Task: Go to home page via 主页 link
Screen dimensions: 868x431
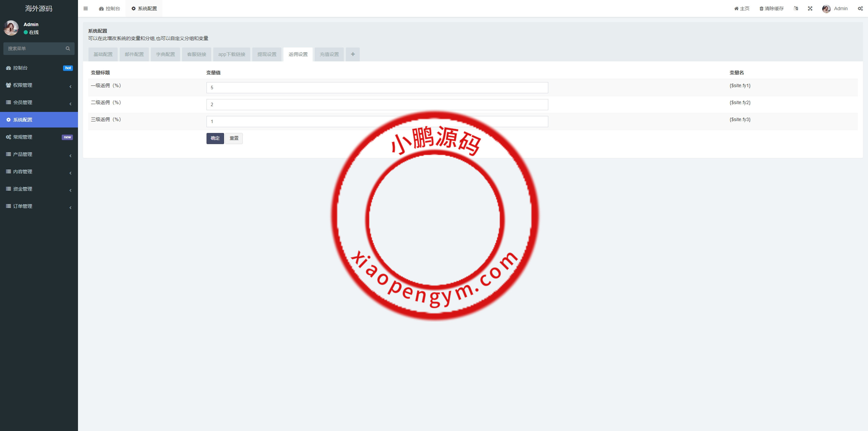Action: click(742, 8)
